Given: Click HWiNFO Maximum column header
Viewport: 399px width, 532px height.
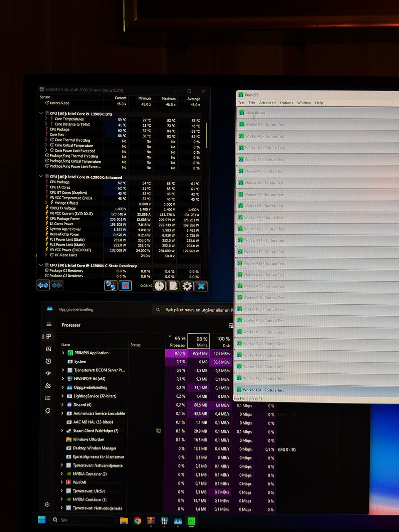Looking at the screenshot, I should [168, 99].
